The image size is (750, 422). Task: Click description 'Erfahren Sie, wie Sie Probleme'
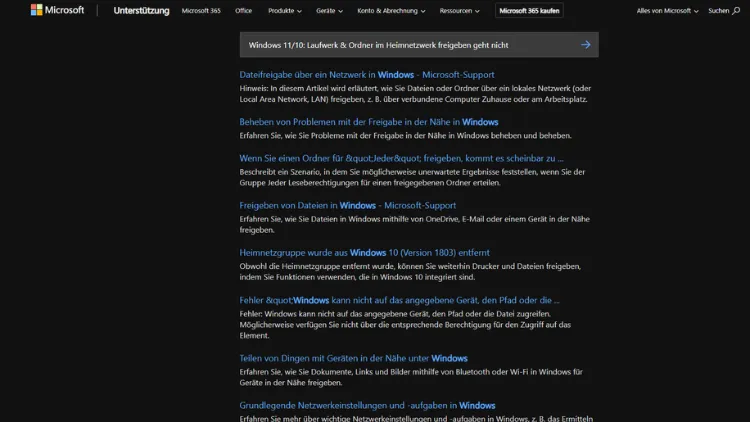(x=406, y=136)
